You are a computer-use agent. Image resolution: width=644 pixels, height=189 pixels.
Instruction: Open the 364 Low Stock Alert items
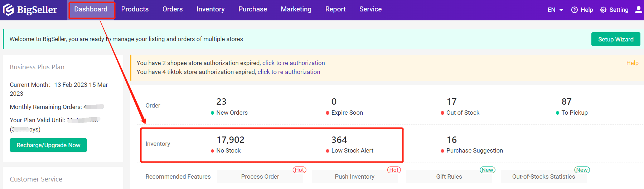tap(349, 144)
